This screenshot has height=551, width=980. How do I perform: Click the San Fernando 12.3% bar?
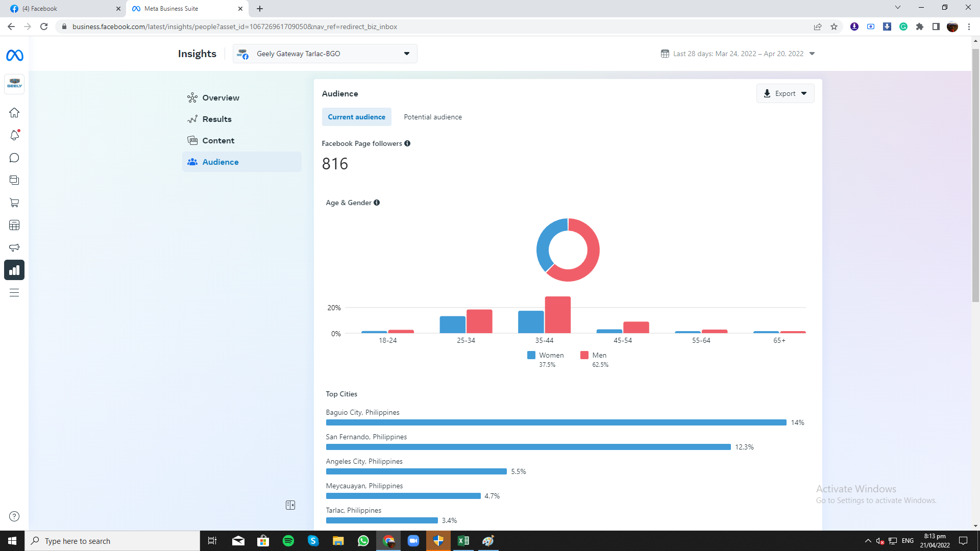tap(528, 447)
